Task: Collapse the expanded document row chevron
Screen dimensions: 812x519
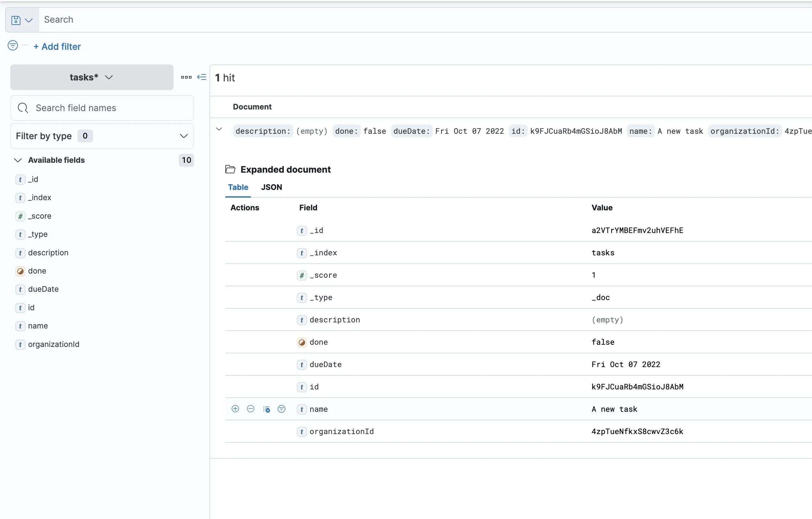Action: (219, 129)
